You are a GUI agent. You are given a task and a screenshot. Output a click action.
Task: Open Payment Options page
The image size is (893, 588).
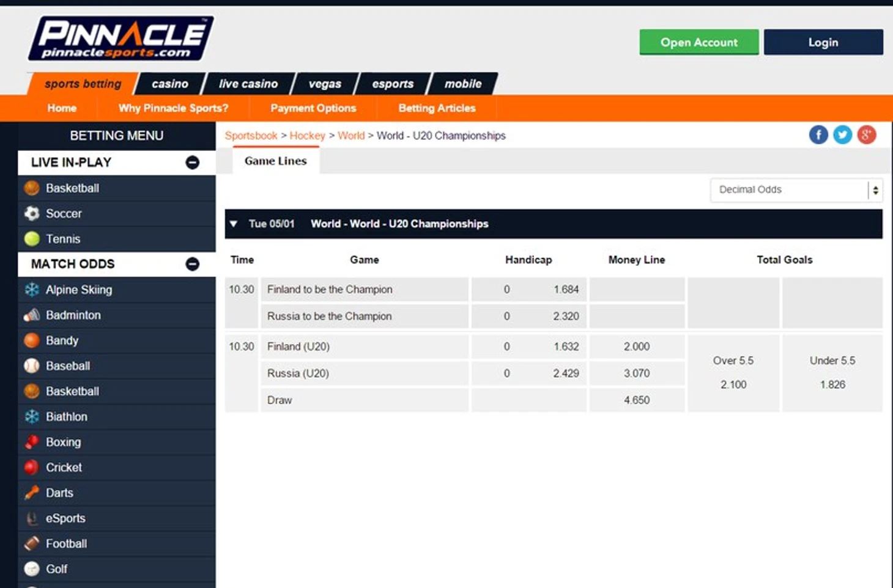coord(313,108)
